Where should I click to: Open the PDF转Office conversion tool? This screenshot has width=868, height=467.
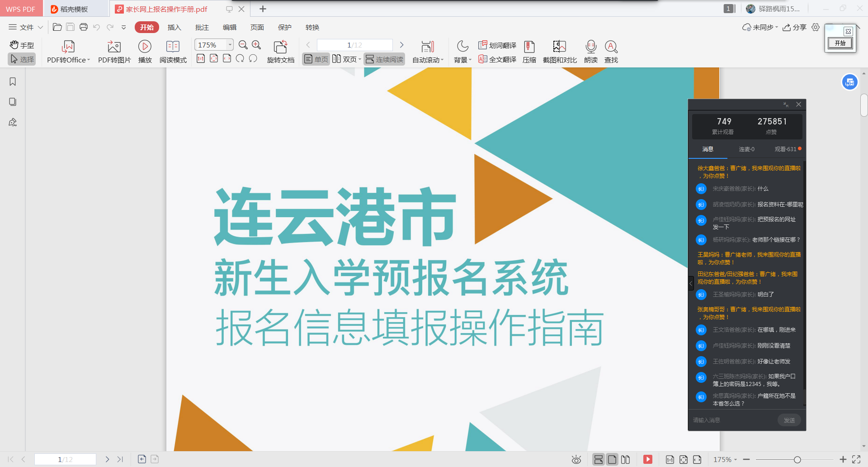[x=67, y=51]
